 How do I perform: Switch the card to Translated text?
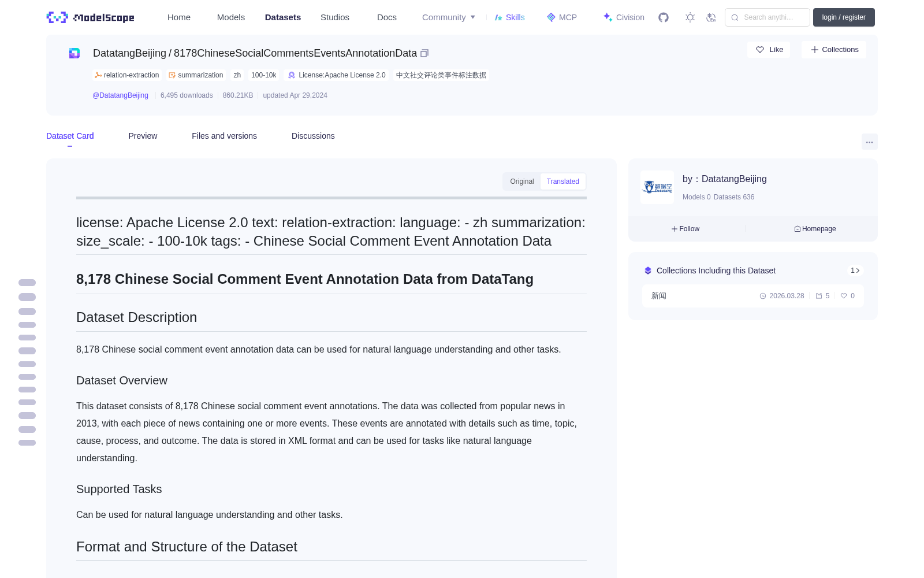tap(563, 181)
